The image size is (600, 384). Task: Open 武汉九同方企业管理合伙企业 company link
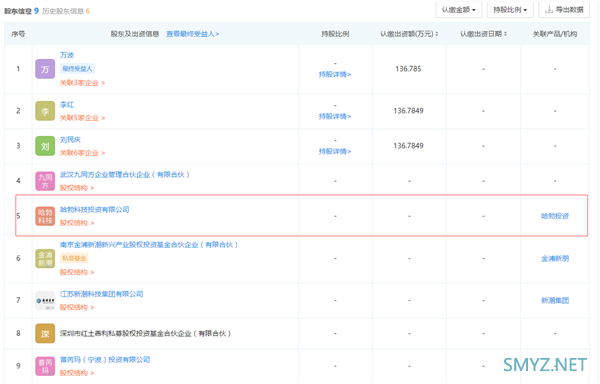pyautogui.click(x=125, y=175)
